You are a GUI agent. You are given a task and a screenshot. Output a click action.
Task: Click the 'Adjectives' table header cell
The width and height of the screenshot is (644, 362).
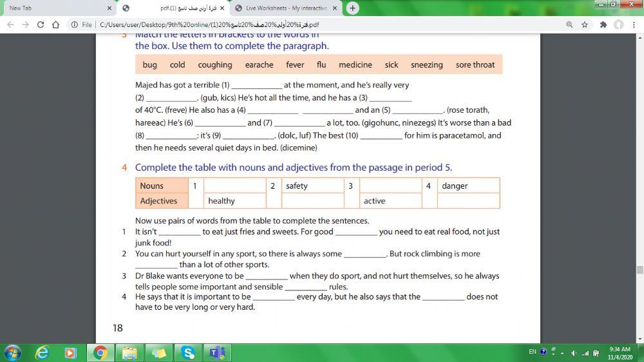click(x=162, y=201)
